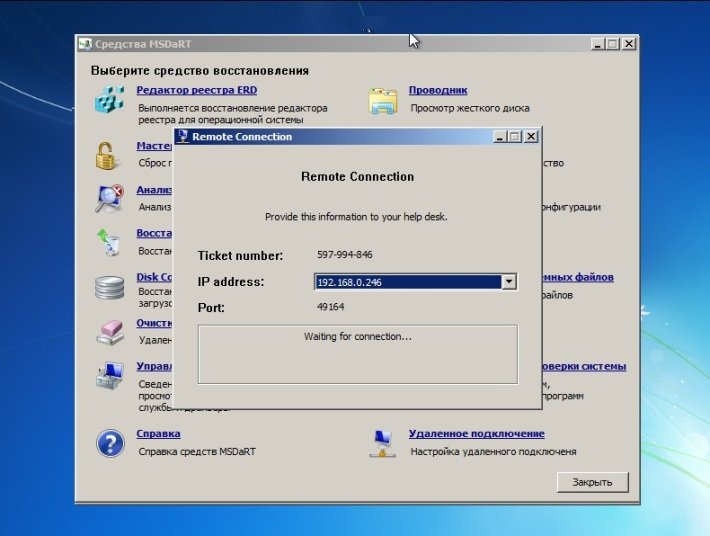
Task: Select the crash analyzer magnifier icon
Action: (108, 198)
